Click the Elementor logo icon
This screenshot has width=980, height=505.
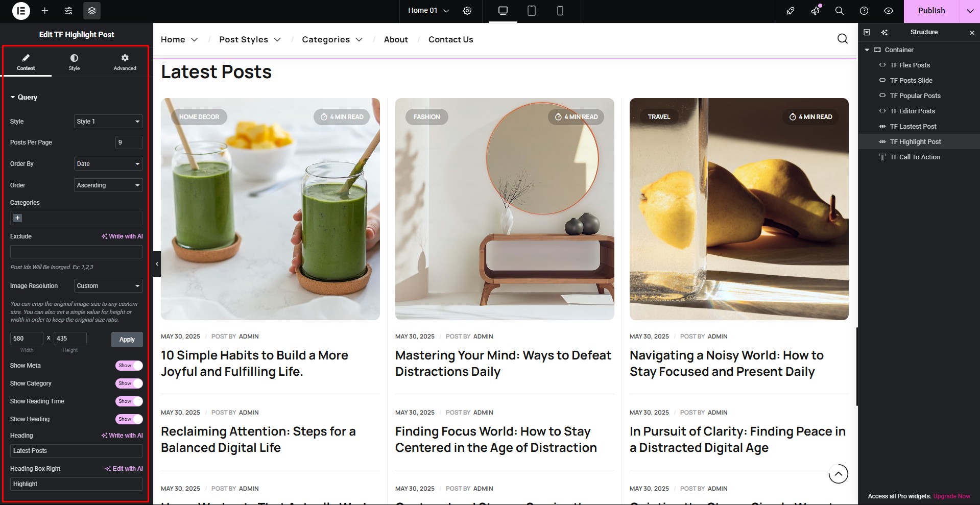(21, 11)
